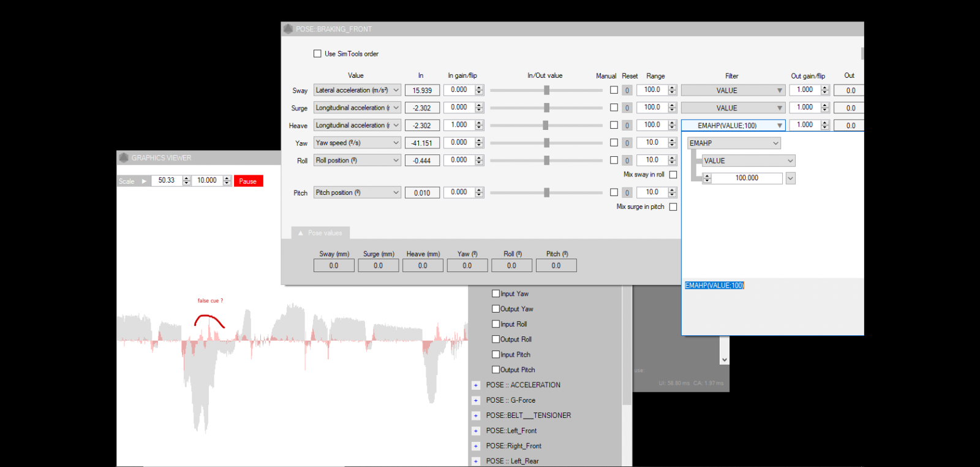Click the plus icon beside POSE :: G-Force
Image resolution: width=980 pixels, height=467 pixels.
[x=475, y=401]
